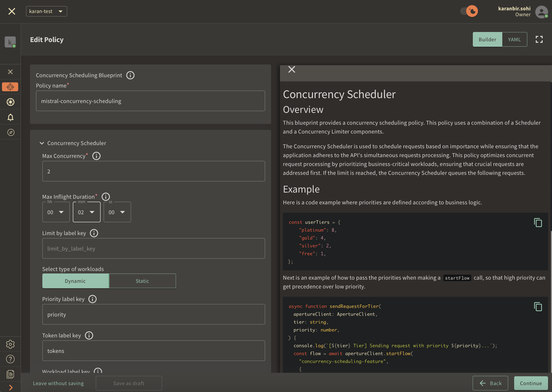Edit the Token label key field

point(154,351)
